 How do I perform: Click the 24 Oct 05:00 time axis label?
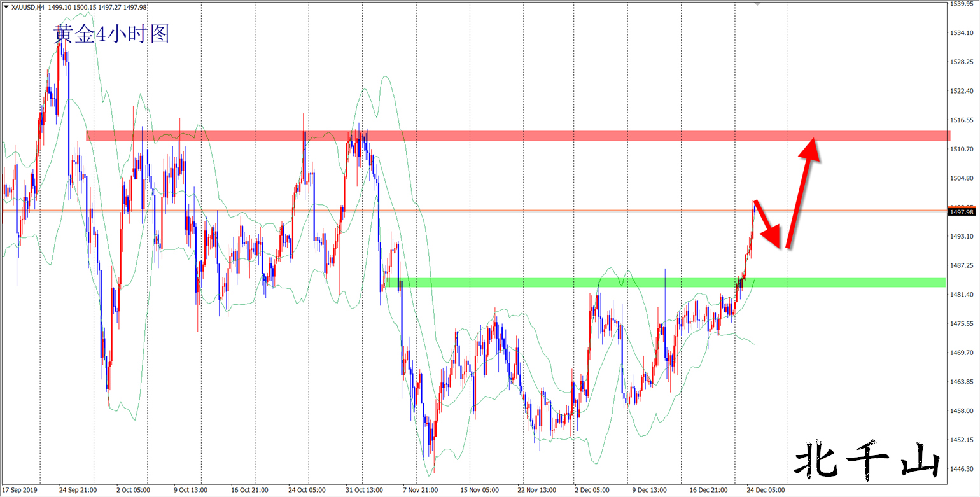click(x=307, y=491)
